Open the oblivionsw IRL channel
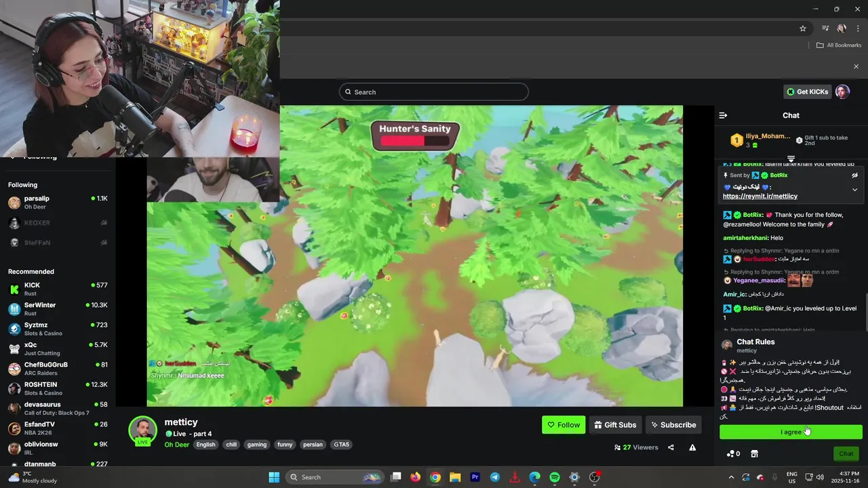Viewport: 868px width, 488px height. pos(58,448)
